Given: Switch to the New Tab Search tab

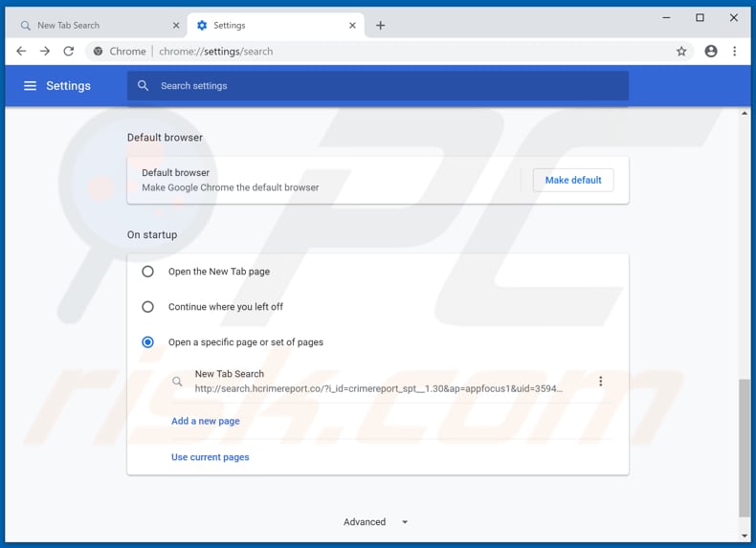Looking at the screenshot, I should pos(98,26).
